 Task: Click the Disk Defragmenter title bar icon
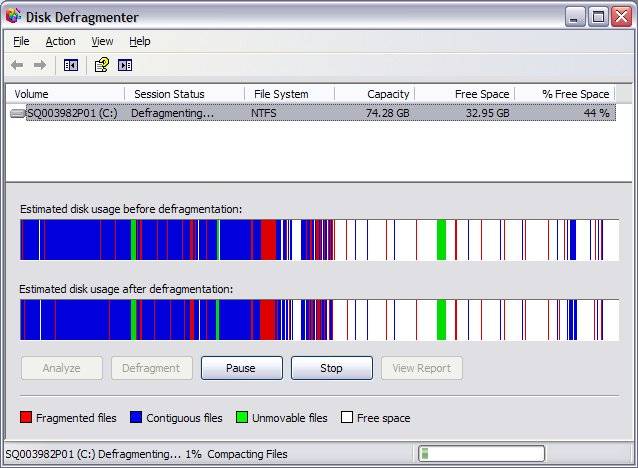(14, 17)
